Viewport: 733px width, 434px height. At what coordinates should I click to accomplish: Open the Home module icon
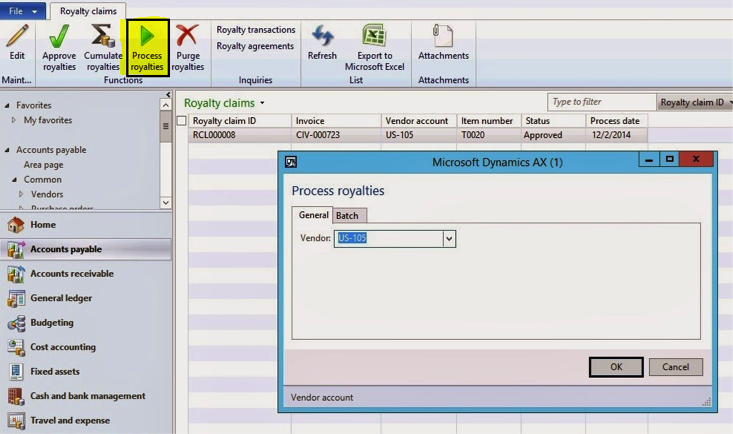(16, 224)
